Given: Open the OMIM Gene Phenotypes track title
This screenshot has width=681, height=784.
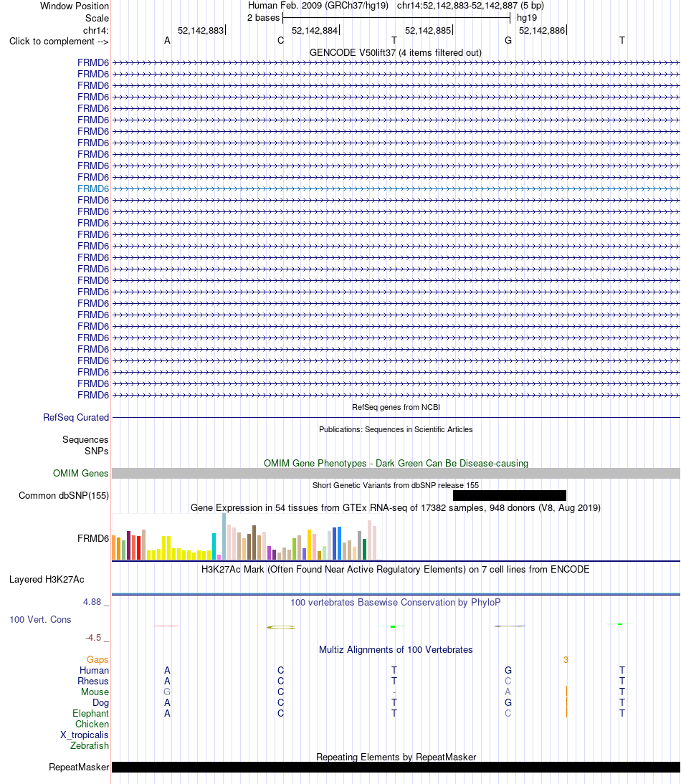Looking at the screenshot, I should click(396, 464).
